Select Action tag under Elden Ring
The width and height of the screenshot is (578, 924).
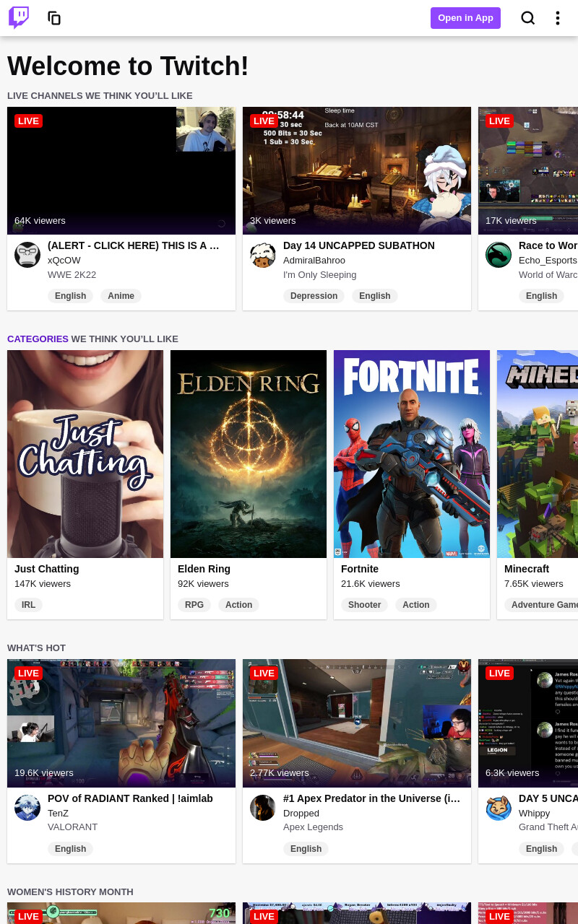238,605
